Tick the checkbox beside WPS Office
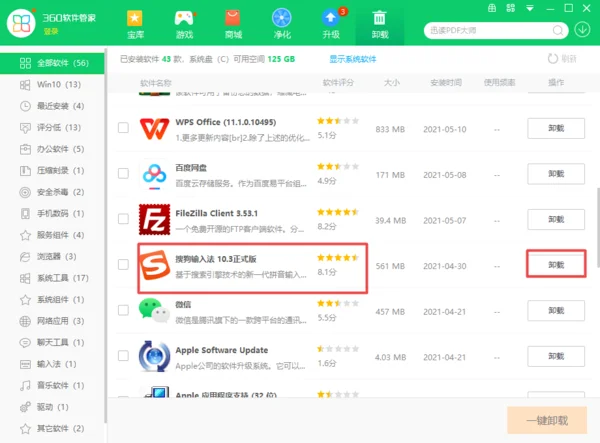The image size is (600, 443). (x=123, y=128)
